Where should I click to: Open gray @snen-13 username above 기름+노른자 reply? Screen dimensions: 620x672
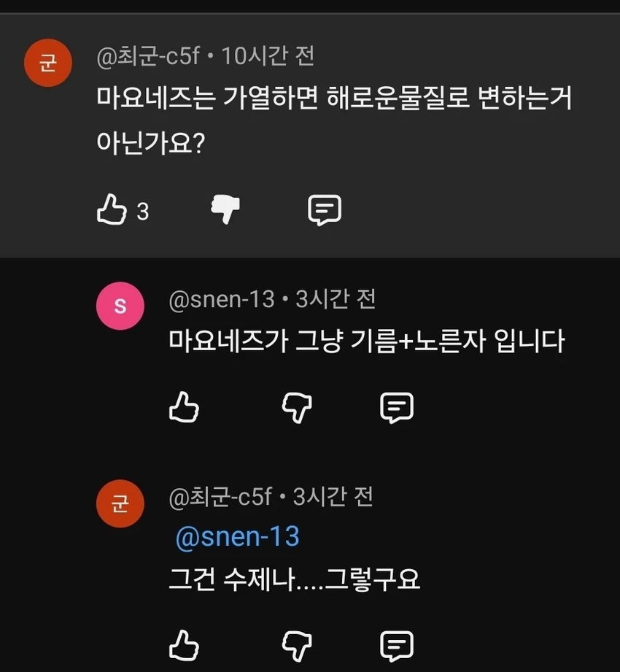[222, 299]
